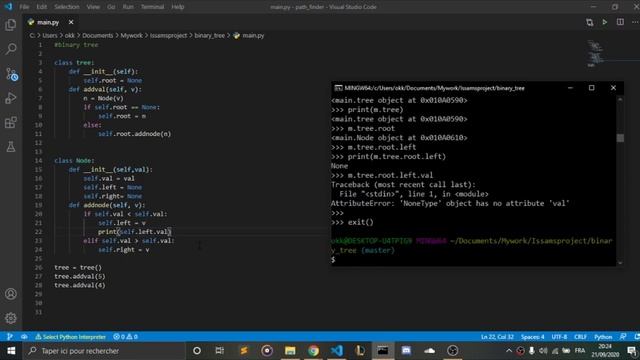Image resolution: width=640 pixels, height=360 pixels.
Task: Open the Selection menu
Action: (x=67, y=7)
